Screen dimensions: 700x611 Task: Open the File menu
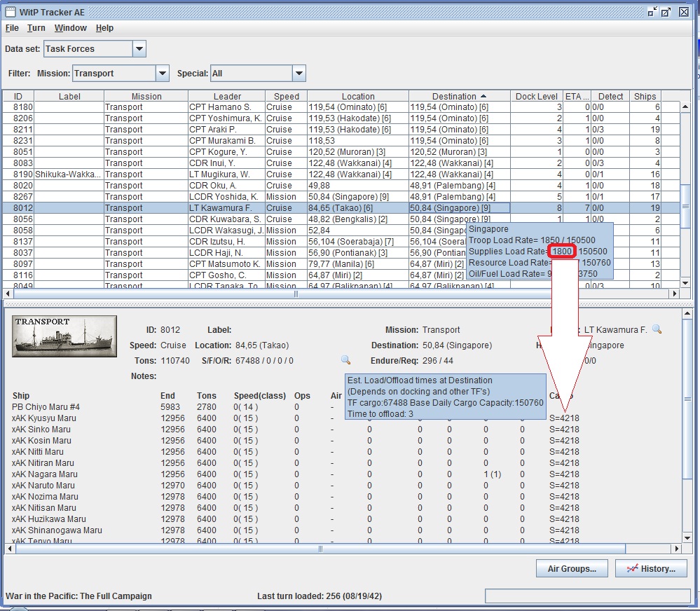pyautogui.click(x=12, y=28)
